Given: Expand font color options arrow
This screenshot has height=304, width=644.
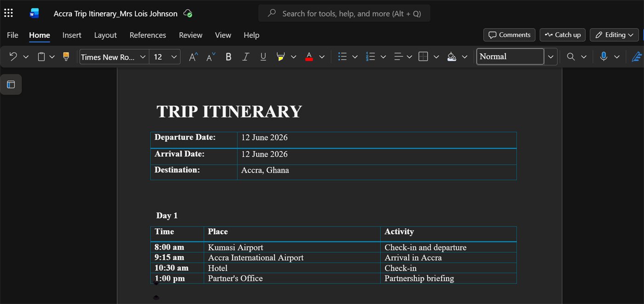Looking at the screenshot, I should (x=322, y=57).
